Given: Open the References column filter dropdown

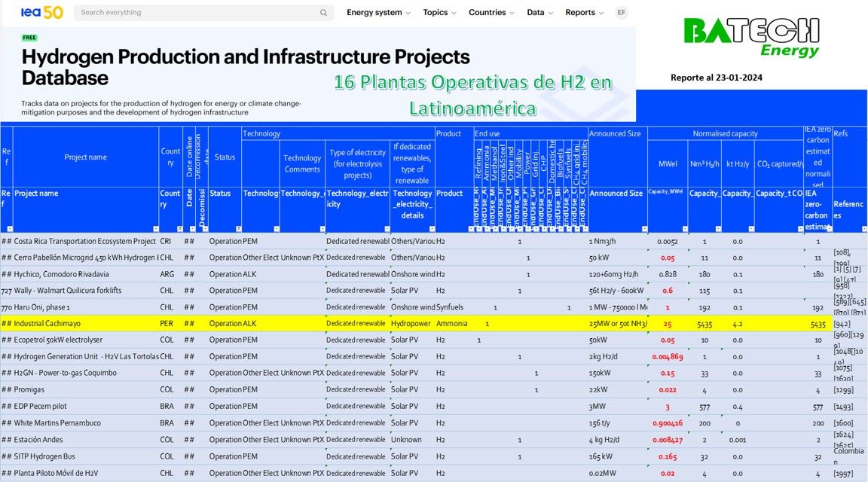Looking at the screenshot, I should (864, 228).
